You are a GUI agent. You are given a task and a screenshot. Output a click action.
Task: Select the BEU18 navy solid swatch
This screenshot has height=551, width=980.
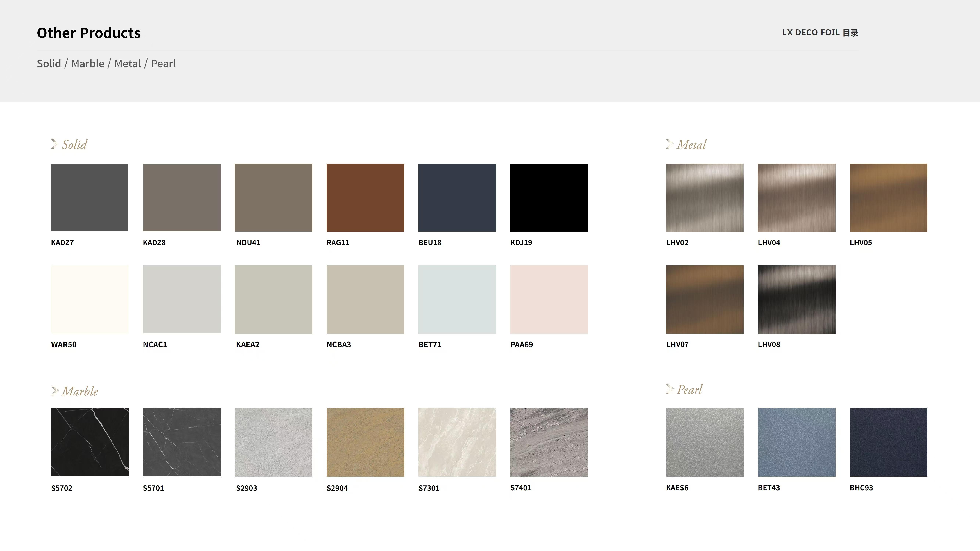point(457,198)
